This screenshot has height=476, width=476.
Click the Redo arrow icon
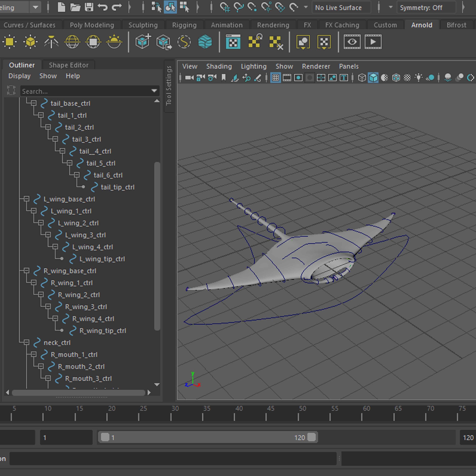point(117,7)
